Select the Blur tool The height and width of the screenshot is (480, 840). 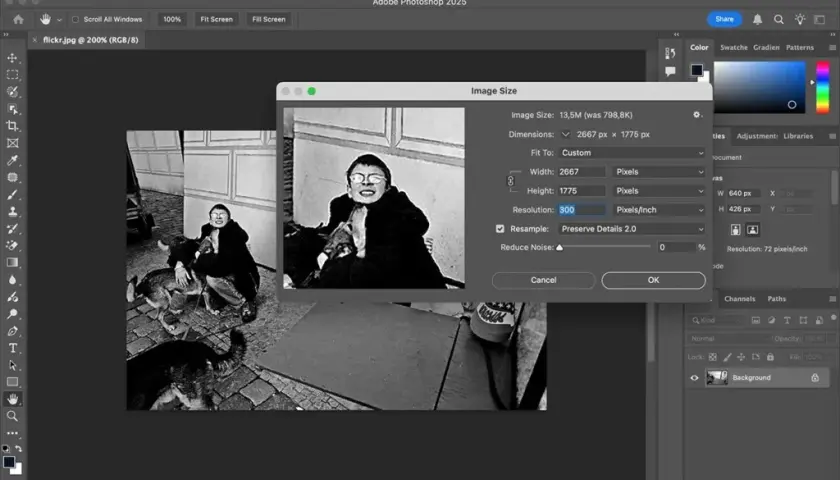(x=12, y=280)
